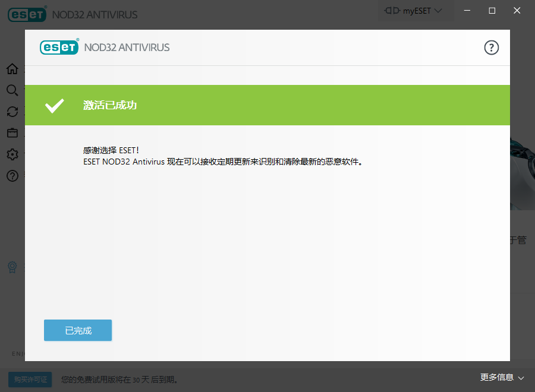Click the award ribbon icon in sidebar

pos(12,267)
